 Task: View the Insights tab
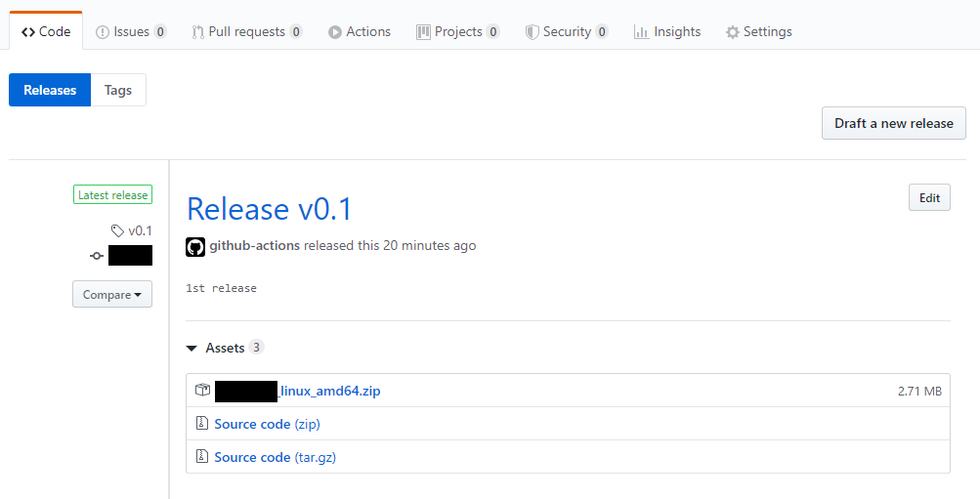click(667, 31)
